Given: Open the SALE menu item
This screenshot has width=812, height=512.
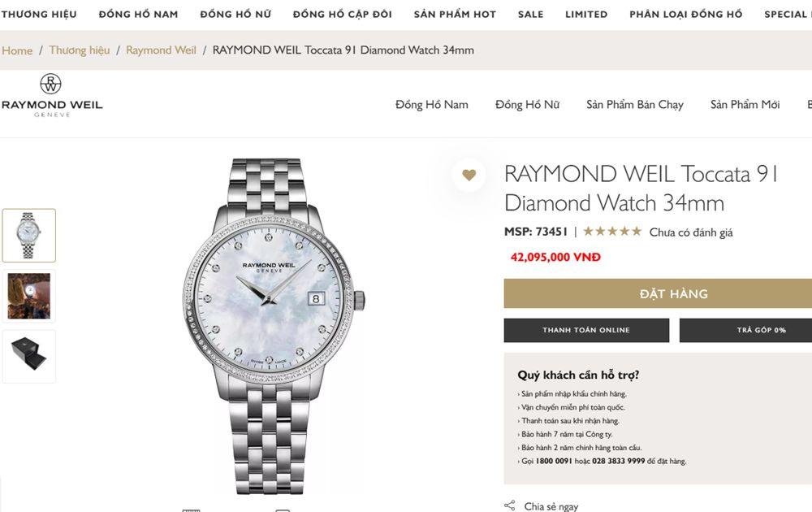Looking at the screenshot, I should [531, 15].
